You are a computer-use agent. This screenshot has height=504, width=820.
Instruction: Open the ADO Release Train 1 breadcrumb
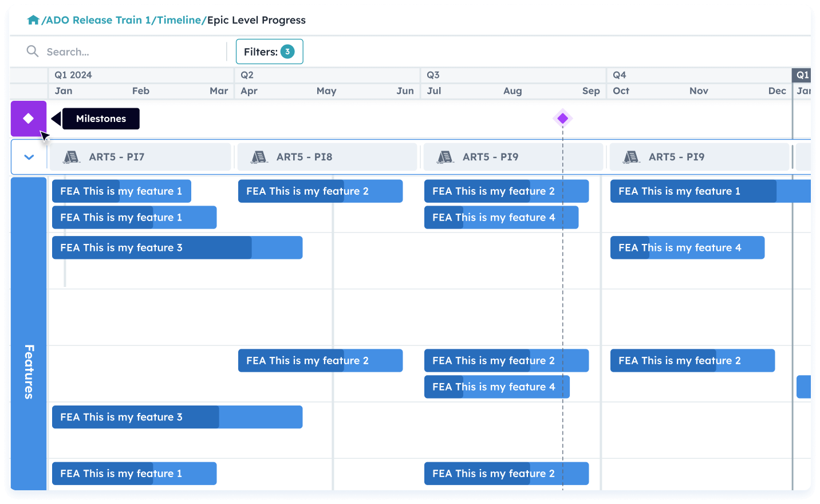[x=98, y=20]
